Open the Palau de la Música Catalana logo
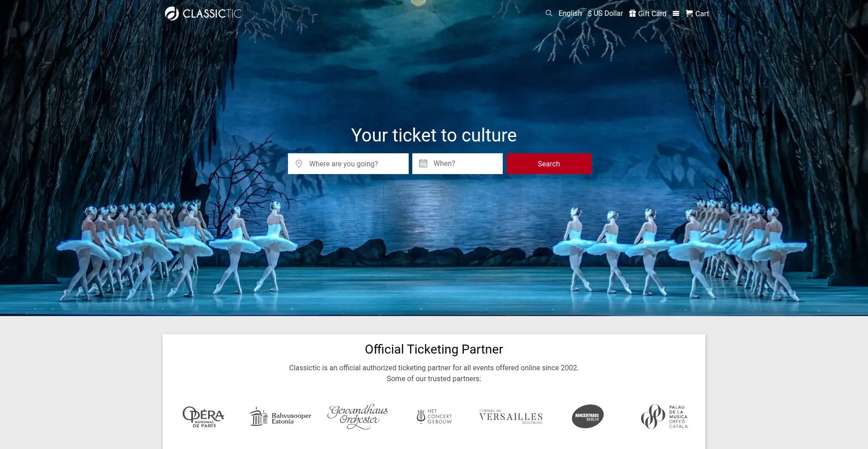Viewport: 868px width, 449px height. [x=664, y=416]
